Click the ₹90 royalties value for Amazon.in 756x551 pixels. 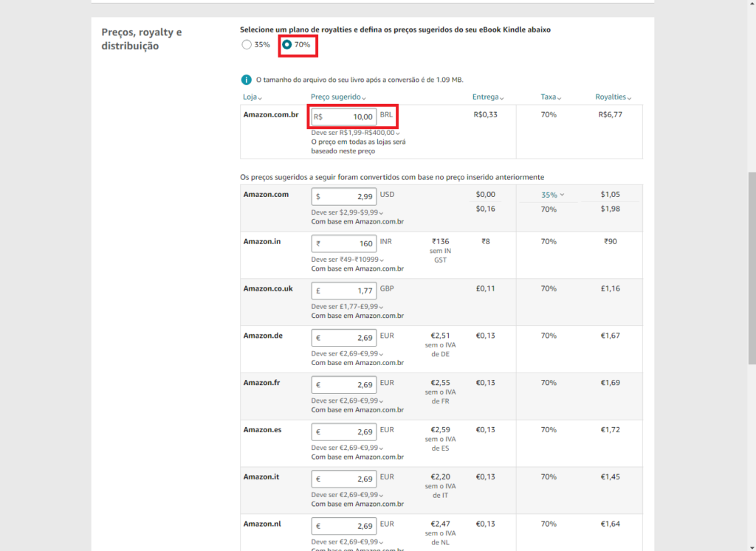(x=611, y=242)
